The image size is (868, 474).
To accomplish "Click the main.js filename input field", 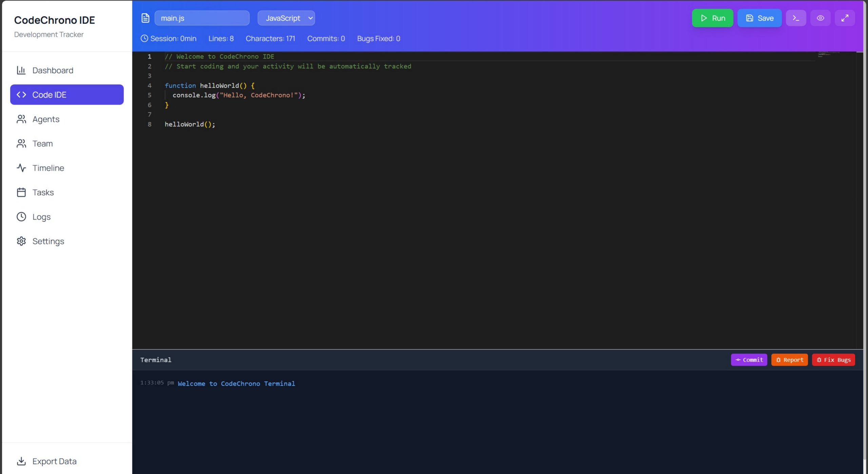I will 202,18.
